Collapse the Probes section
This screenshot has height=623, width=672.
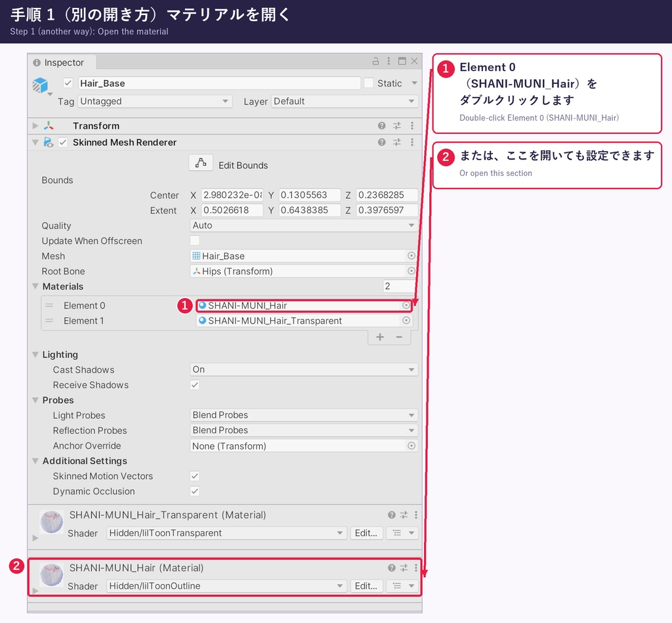coord(35,400)
